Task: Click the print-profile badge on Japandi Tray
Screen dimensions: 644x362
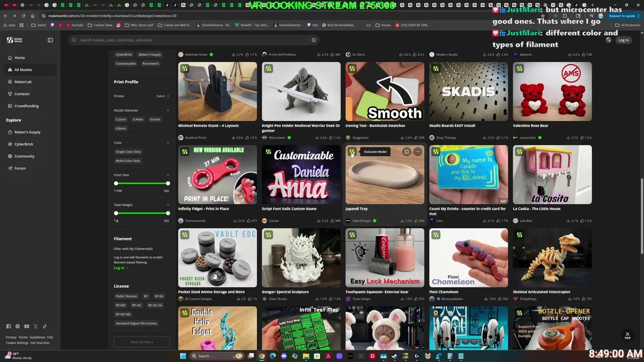Action: coord(352,151)
